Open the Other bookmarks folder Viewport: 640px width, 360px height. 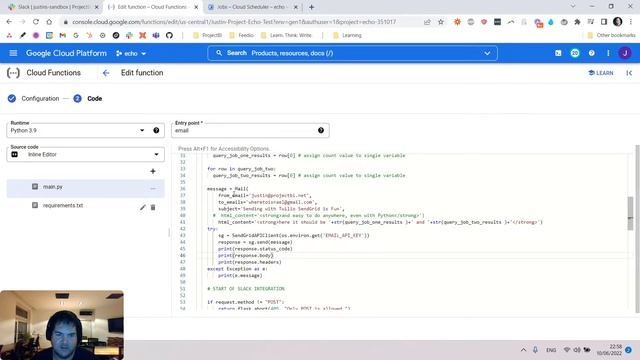click(x=611, y=36)
